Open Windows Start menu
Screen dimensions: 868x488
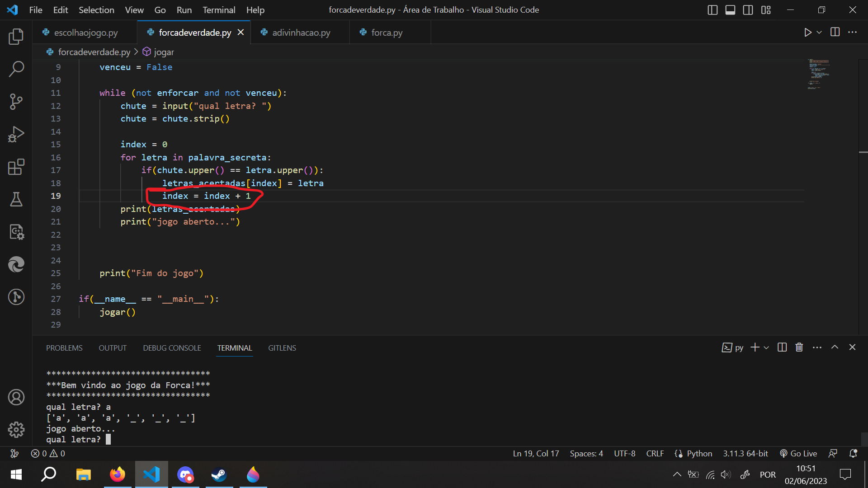(16, 474)
